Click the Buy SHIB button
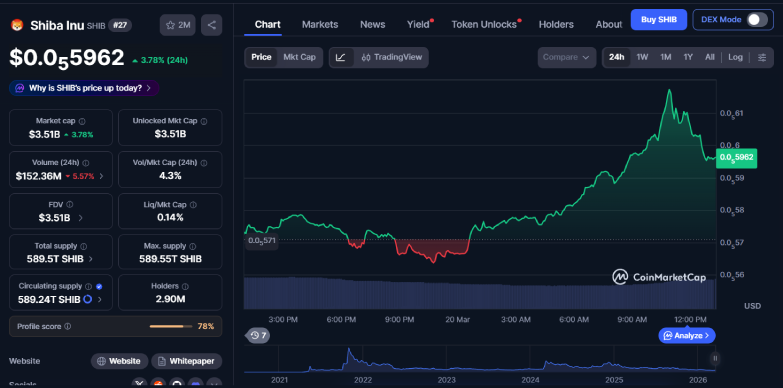Viewport: 783px width, 388px height. pyautogui.click(x=659, y=20)
